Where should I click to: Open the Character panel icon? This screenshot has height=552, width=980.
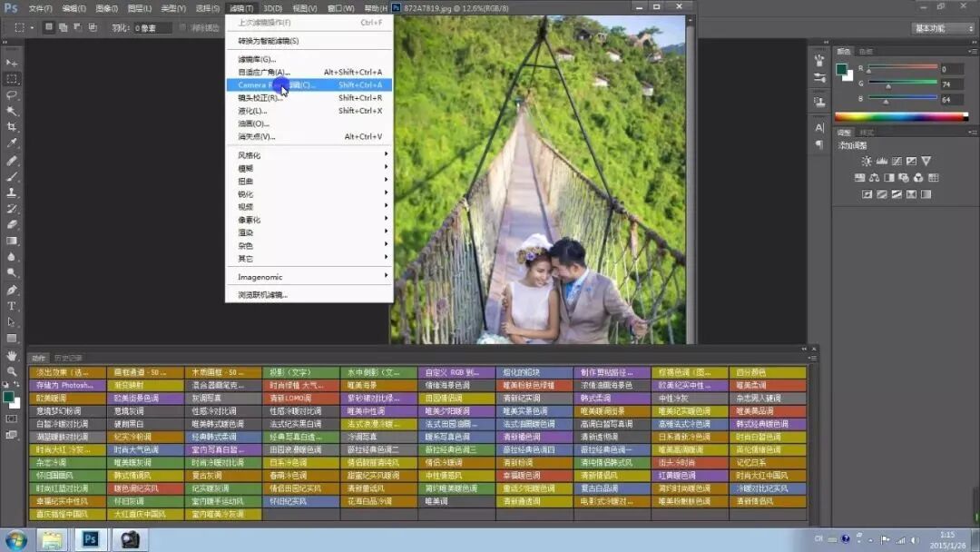point(819,128)
